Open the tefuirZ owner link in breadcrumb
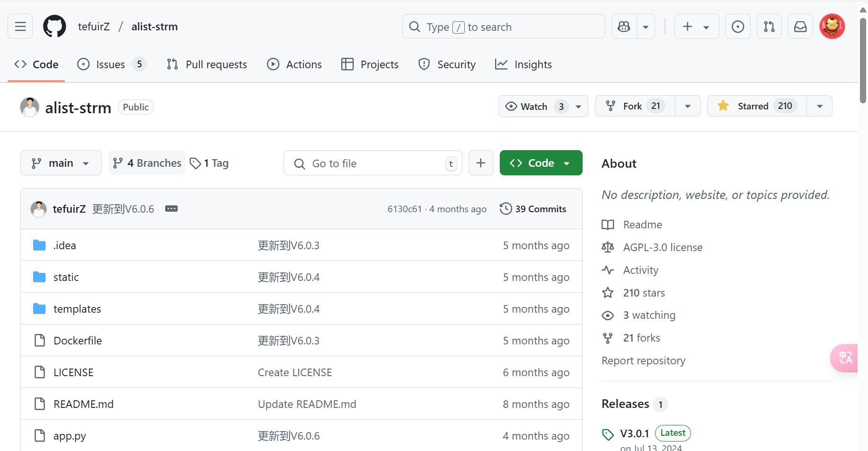The image size is (868, 451). 94,27
